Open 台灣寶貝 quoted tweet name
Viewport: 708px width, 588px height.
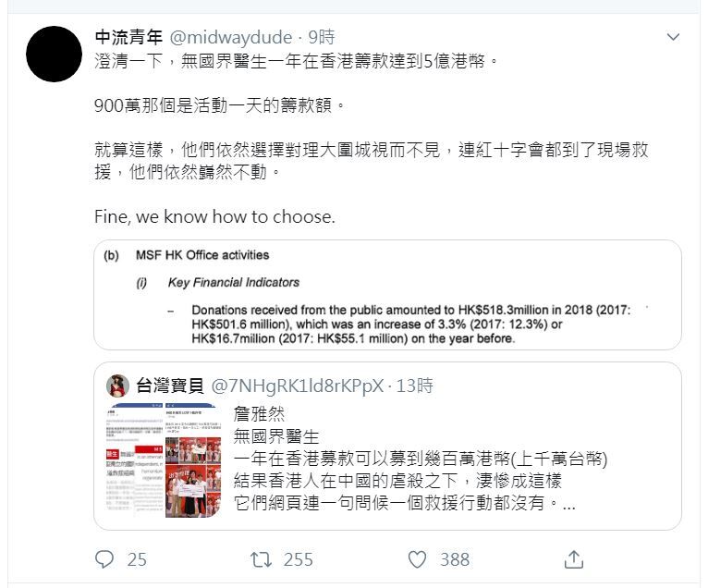pyautogui.click(x=170, y=386)
